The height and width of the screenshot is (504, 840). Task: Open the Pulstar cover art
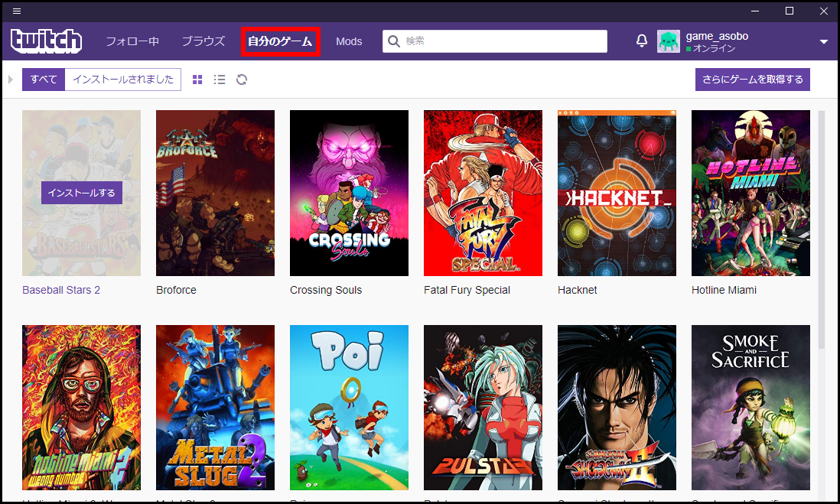483,408
